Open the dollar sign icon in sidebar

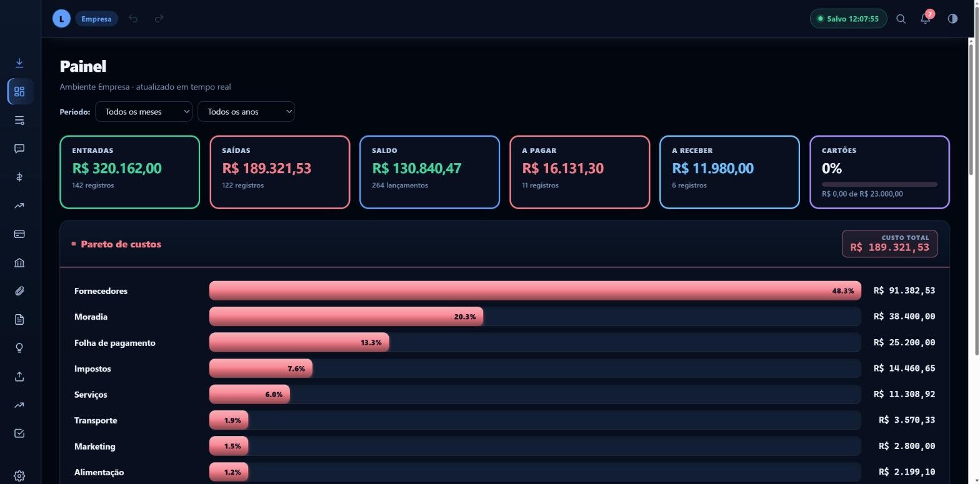(x=19, y=177)
